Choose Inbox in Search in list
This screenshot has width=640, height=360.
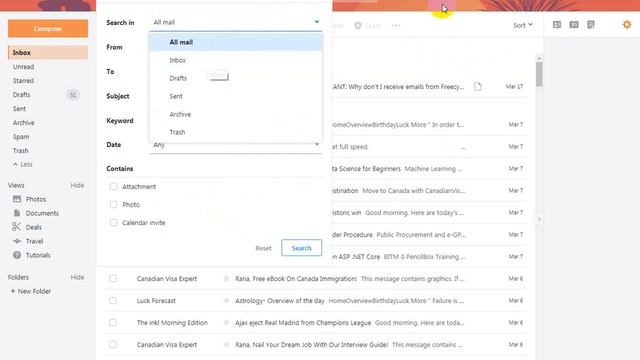coord(236,60)
